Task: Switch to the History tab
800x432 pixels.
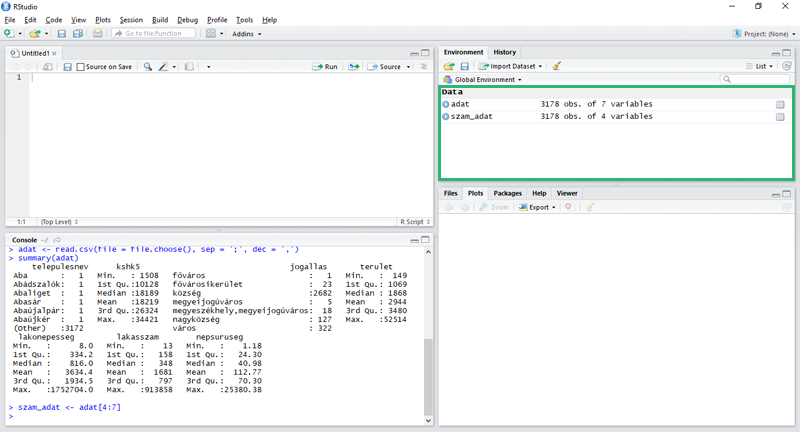Action: 505,52
